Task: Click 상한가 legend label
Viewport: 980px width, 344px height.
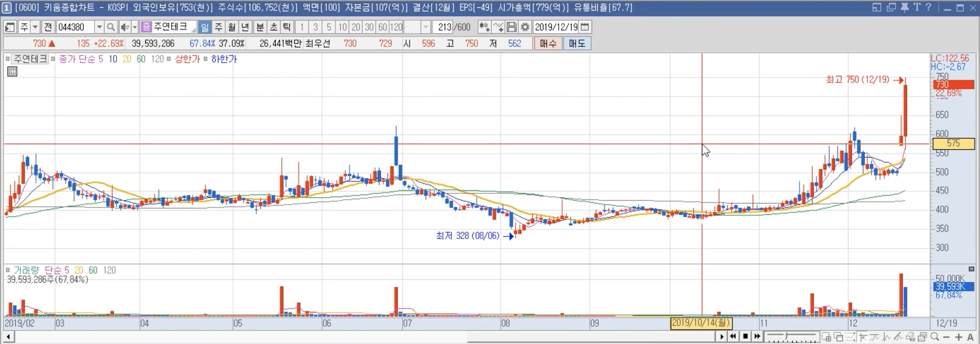Action: (x=187, y=59)
